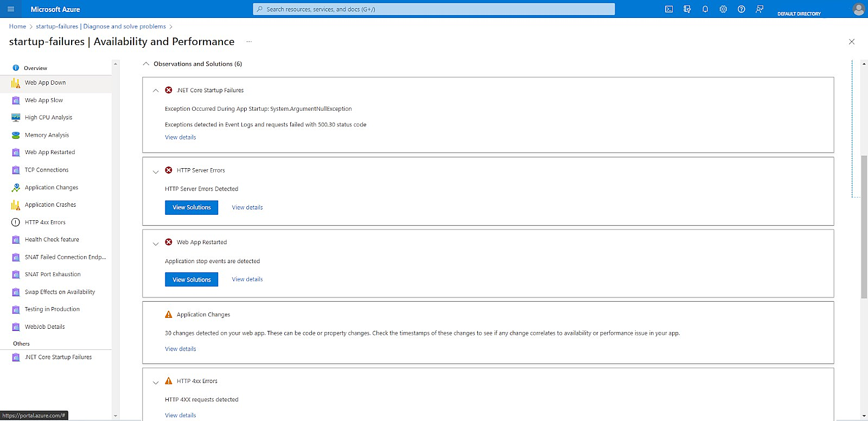Open Memory Analysis in sidebar

click(47, 135)
